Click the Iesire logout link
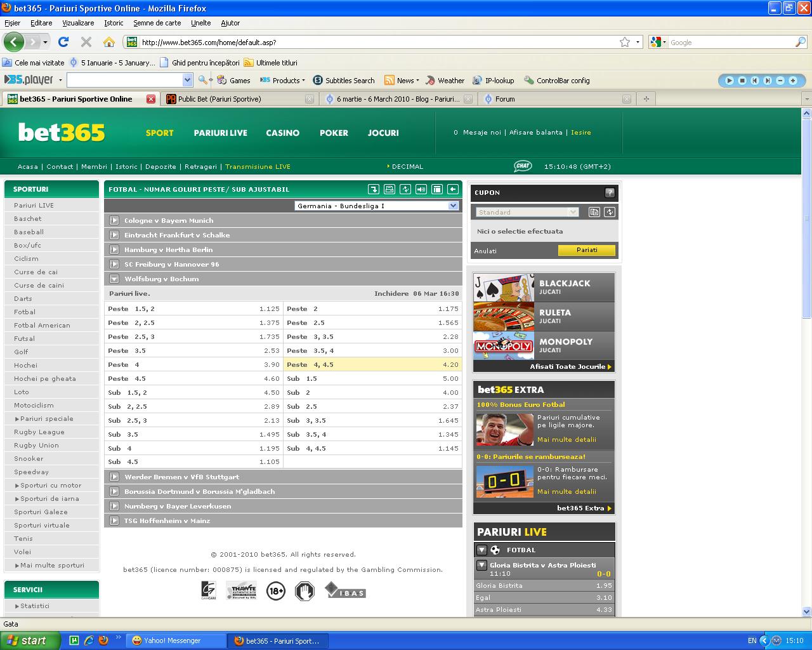 (x=580, y=132)
